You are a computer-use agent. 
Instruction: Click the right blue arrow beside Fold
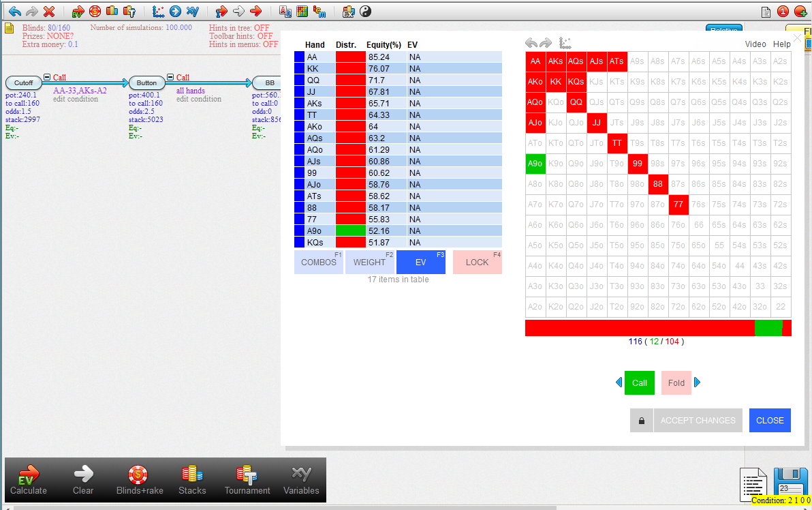click(x=697, y=382)
